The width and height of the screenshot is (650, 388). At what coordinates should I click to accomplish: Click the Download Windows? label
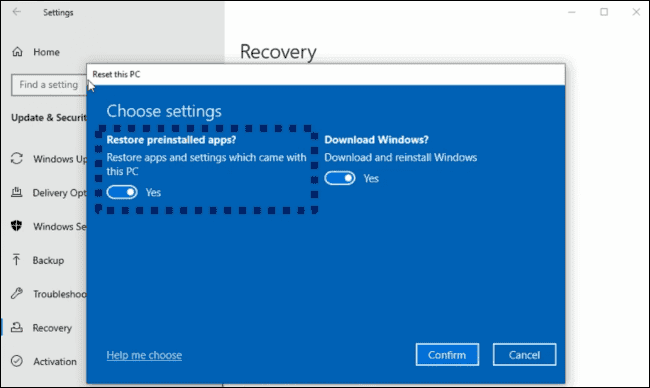(376, 140)
